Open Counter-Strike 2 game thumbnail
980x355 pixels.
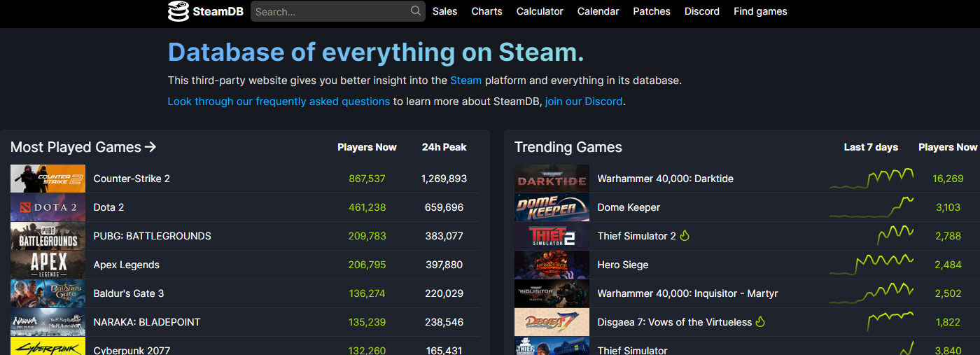coord(48,179)
